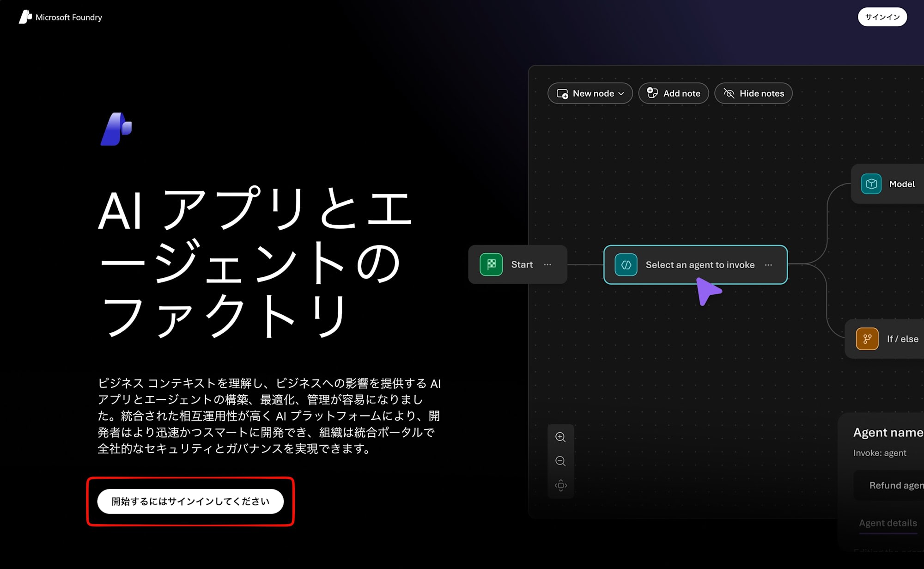Switch to the Agent details tab

pyautogui.click(x=888, y=523)
